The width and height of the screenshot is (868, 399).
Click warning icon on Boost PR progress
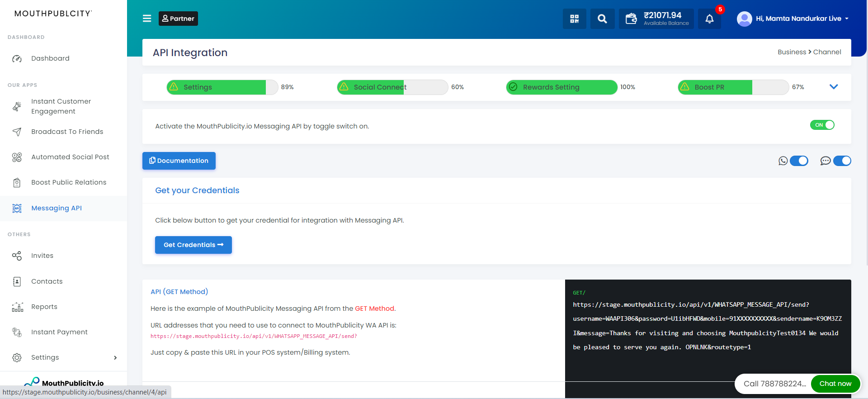(685, 86)
